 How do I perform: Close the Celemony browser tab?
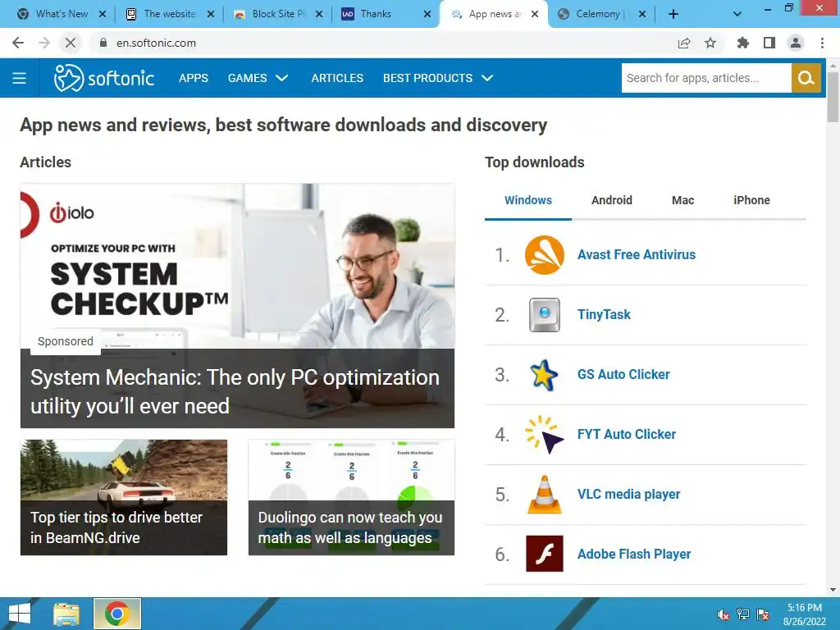coord(642,15)
